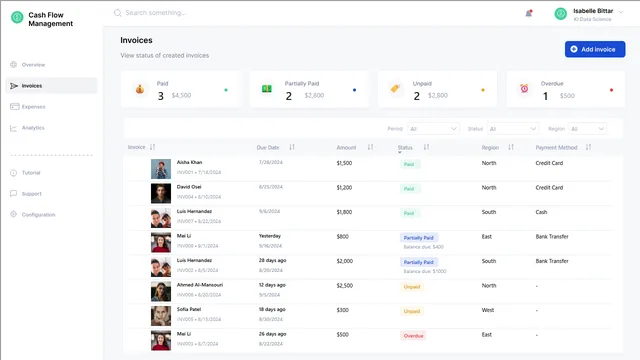Select the $2,500 amount cell
The width and height of the screenshot is (640, 360).
344,286
